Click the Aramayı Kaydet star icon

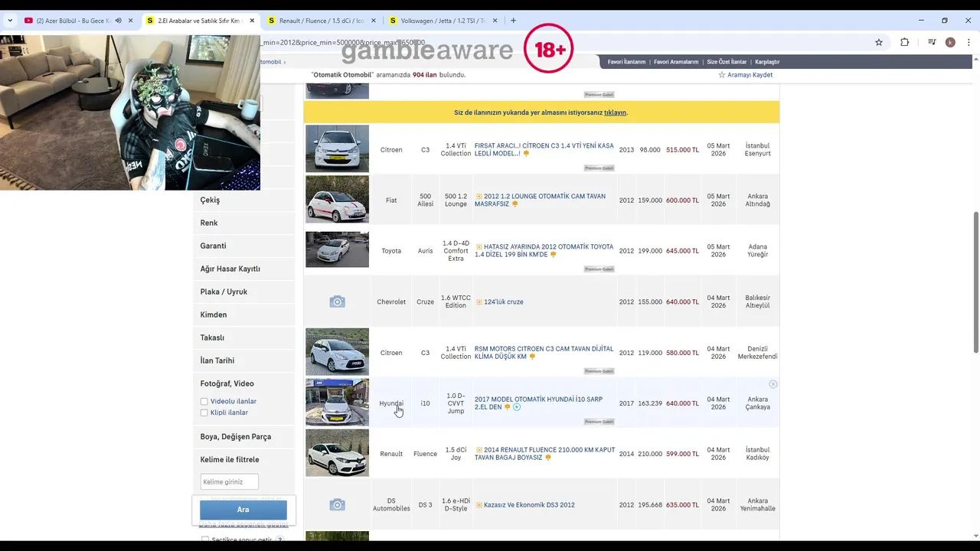721,75
